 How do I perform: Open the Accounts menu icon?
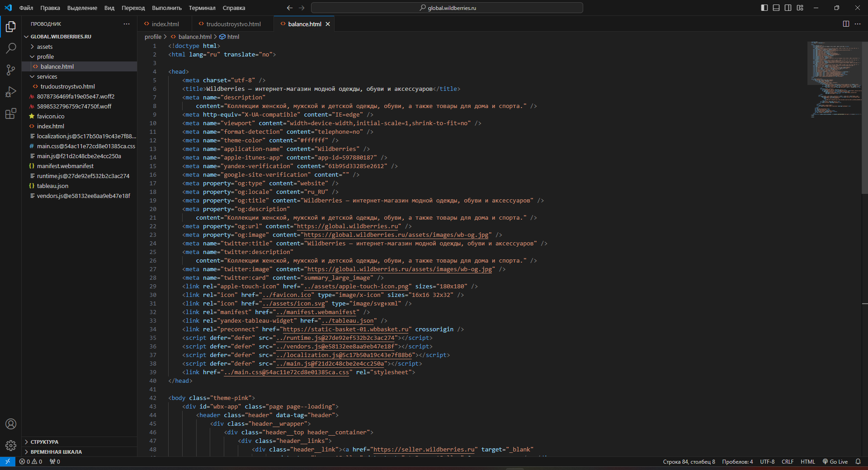(11, 424)
